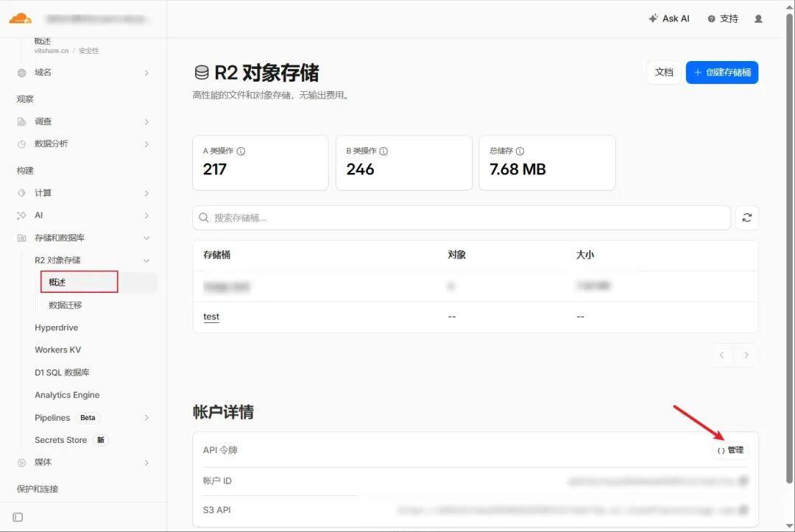This screenshot has width=795, height=532.
Task: Copy the S3 API URL icon
Action: 743,510
